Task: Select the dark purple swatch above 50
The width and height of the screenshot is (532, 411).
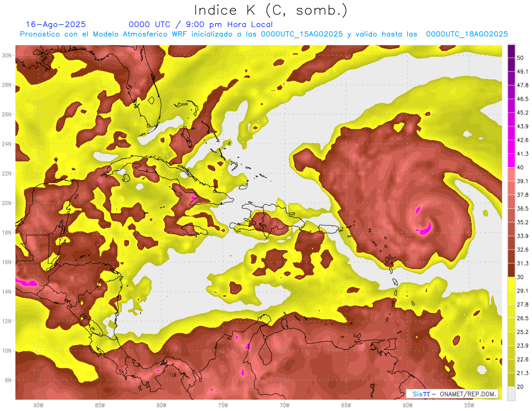Action: (x=511, y=51)
